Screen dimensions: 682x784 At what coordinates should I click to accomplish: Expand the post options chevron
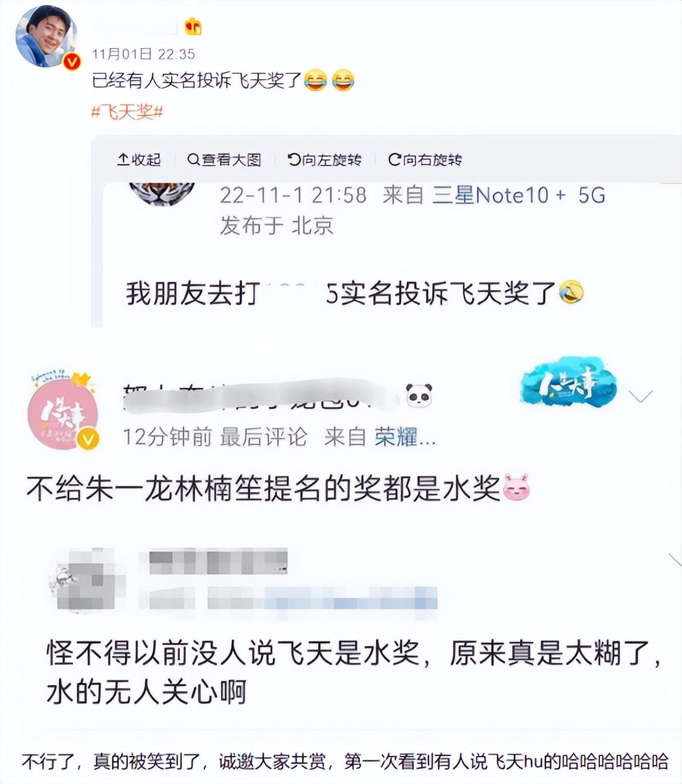click(640, 397)
